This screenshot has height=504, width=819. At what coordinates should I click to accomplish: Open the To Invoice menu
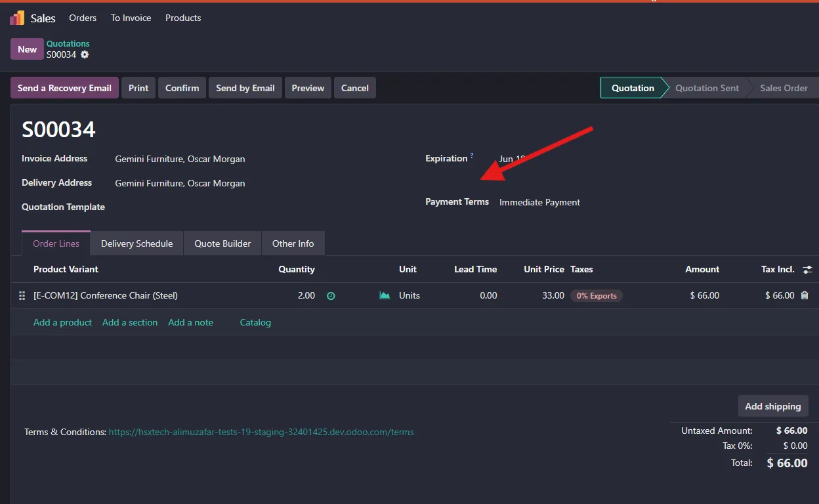pos(131,18)
